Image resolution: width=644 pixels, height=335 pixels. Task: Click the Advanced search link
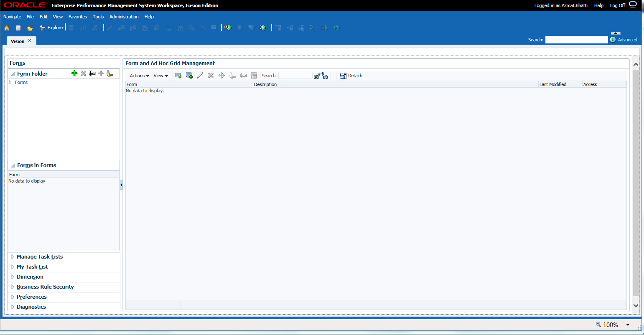pos(627,40)
